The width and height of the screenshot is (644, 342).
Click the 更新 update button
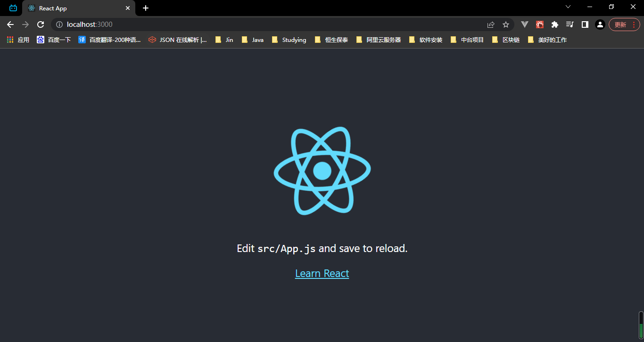coord(620,24)
